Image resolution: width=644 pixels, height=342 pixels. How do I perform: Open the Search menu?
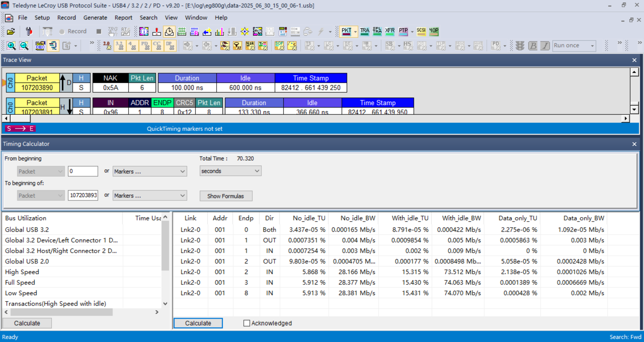(148, 17)
